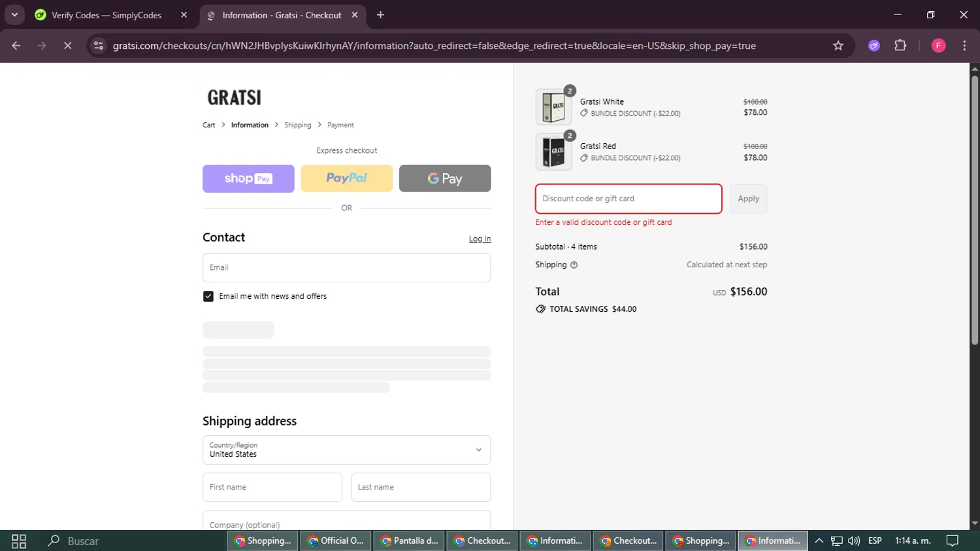This screenshot has height=551, width=980.
Task: Switch to Official O... taskbar window
Action: pos(336,541)
